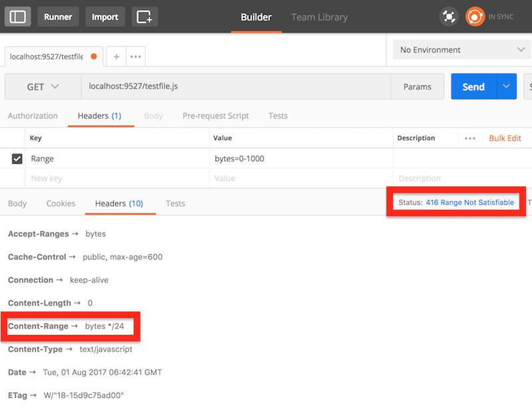
Task: Show the response Body tab
Action: coord(17,204)
